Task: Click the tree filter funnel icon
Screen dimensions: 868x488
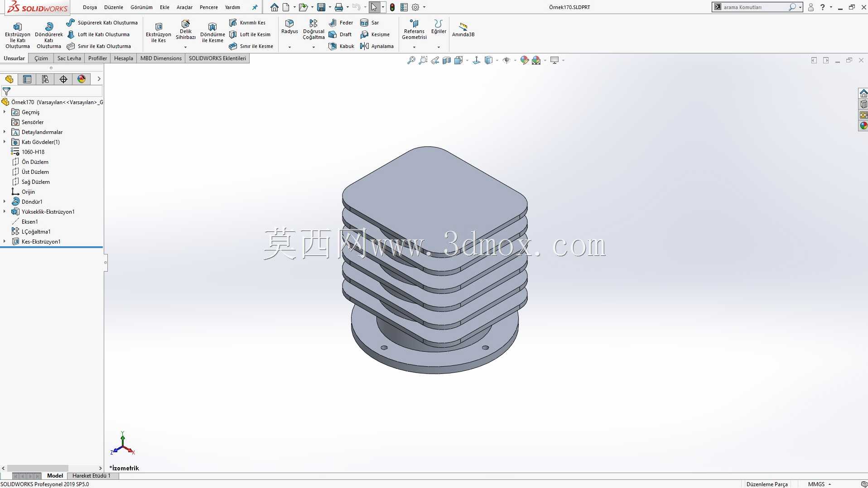Action: [6, 91]
